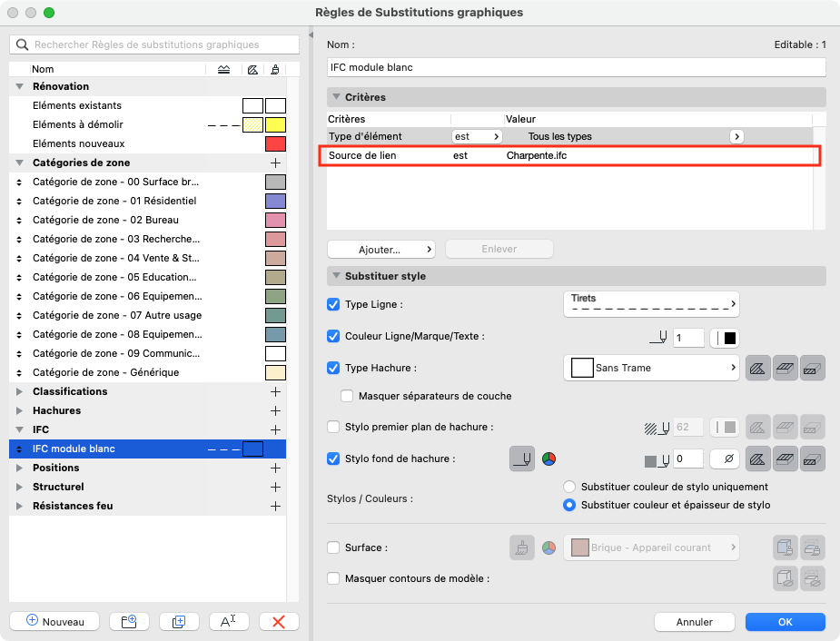Image resolution: width=840 pixels, height=641 pixels.
Task: Click the red delete rule icon
Action: (279, 621)
